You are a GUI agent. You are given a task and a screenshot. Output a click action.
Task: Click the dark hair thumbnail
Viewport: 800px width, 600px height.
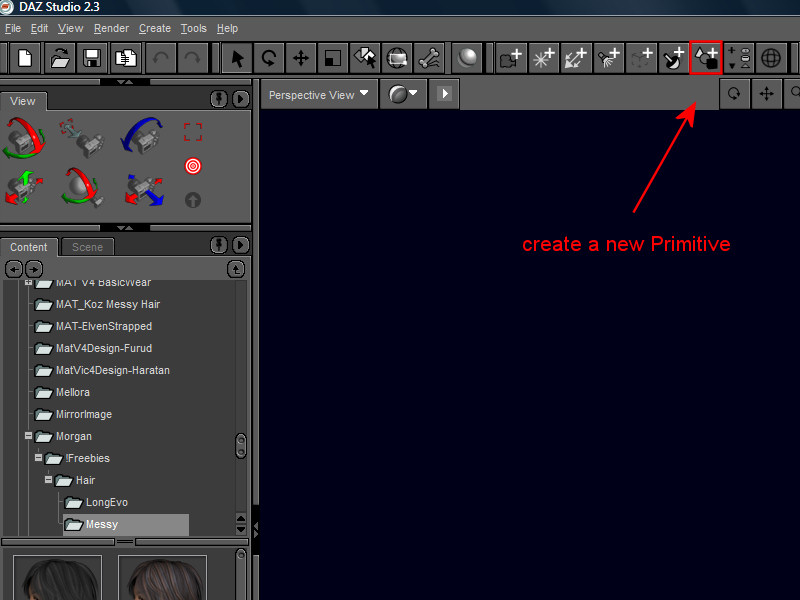tap(58, 578)
